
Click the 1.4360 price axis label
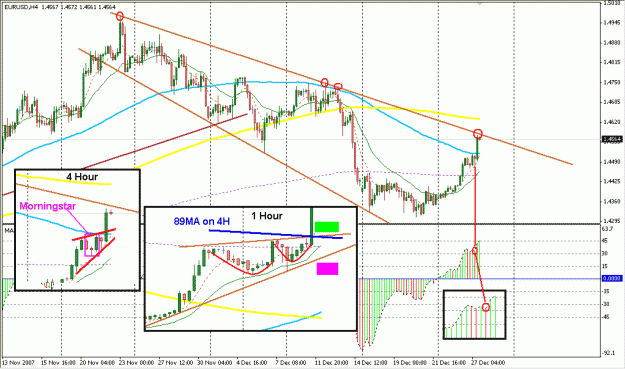click(x=612, y=202)
